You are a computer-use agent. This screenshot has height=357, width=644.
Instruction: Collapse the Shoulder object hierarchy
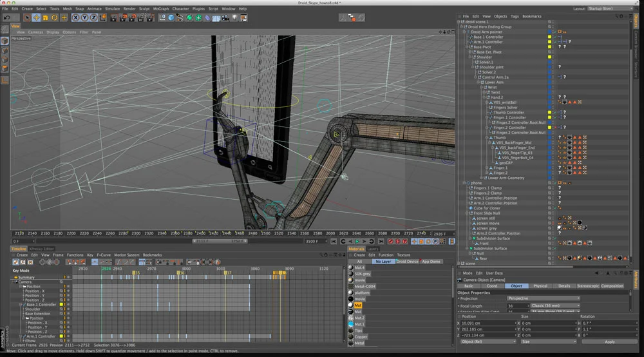pyautogui.click(x=470, y=57)
